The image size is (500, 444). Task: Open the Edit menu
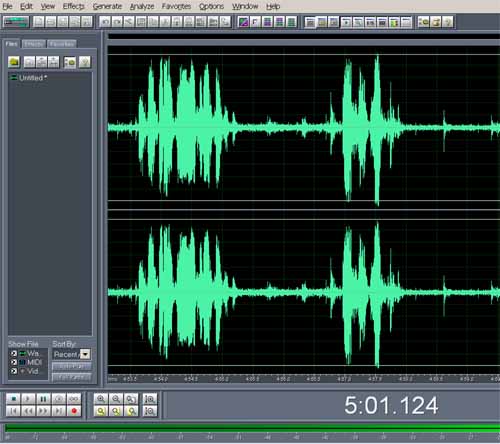[26, 6]
